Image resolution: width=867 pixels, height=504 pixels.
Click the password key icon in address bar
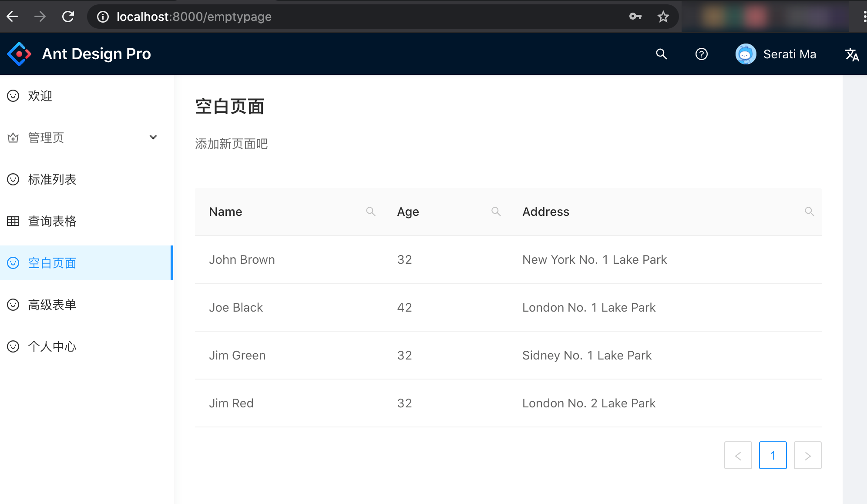tap(635, 17)
